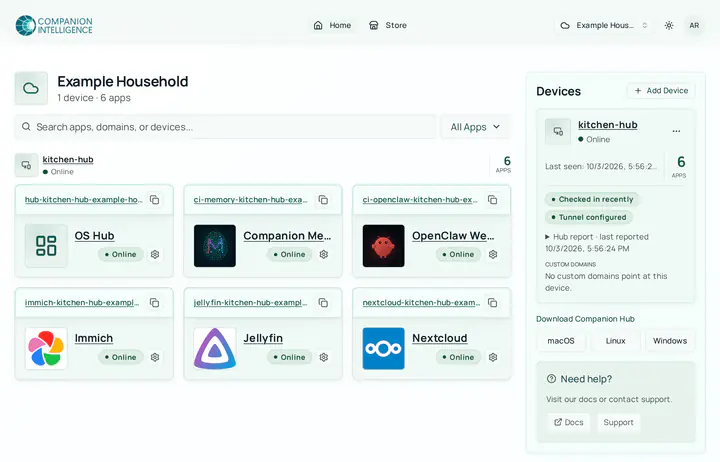Open settings gear for Jellyfin
The width and height of the screenshot is (720, 462).
324,357
